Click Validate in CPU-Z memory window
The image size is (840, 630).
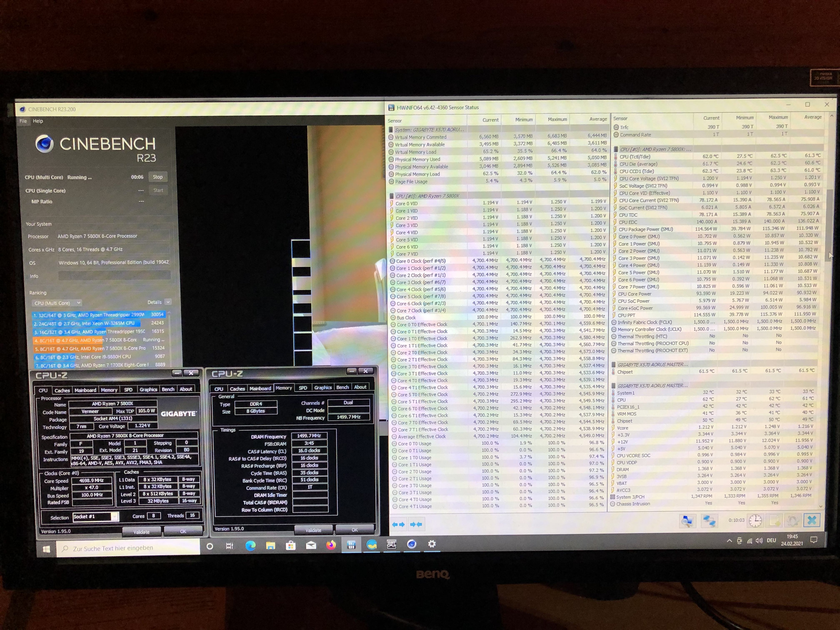[x=313, y=530]
